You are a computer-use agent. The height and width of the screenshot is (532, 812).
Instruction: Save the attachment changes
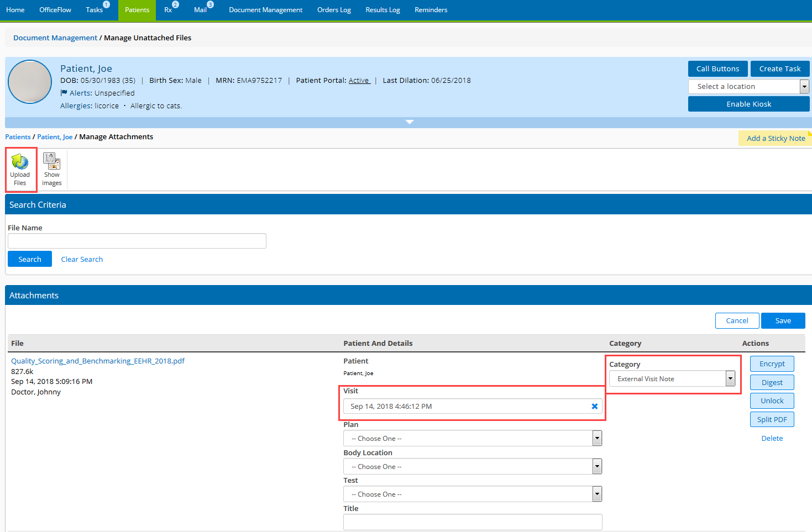(x=783, y=321)
